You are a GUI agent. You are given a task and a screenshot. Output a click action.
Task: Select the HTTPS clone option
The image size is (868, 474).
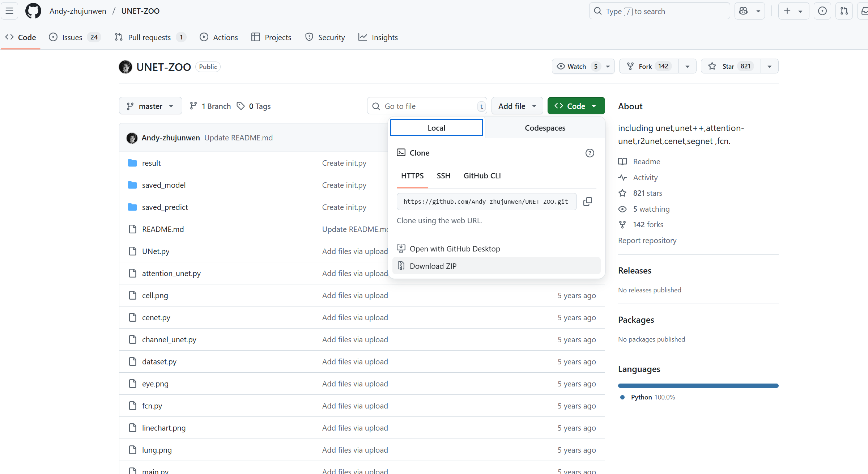[412, 176]
